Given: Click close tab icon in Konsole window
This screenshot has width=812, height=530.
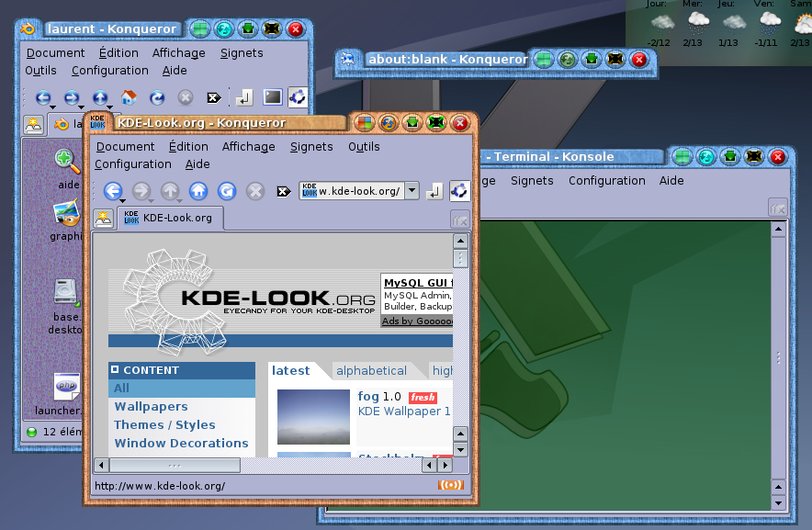Looking at the screenshot, I should [x=778, y=209].
